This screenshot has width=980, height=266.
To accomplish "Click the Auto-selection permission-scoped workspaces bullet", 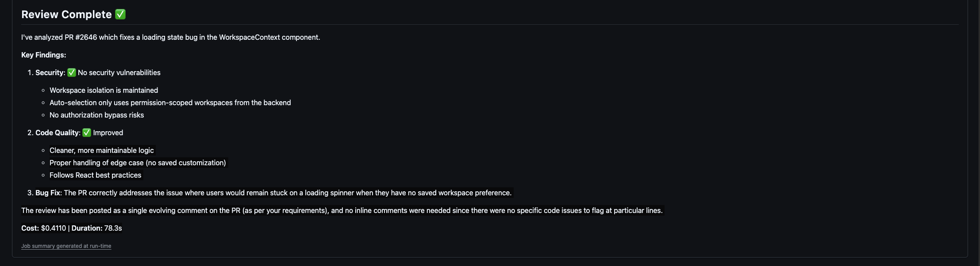I will pyautogui.click(x=170, y=103).
